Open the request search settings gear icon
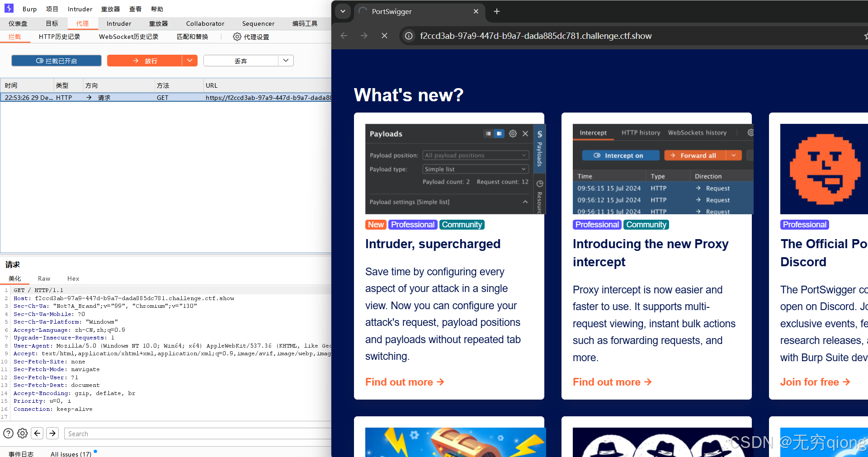The image size is (868, 457). point(23,433)
